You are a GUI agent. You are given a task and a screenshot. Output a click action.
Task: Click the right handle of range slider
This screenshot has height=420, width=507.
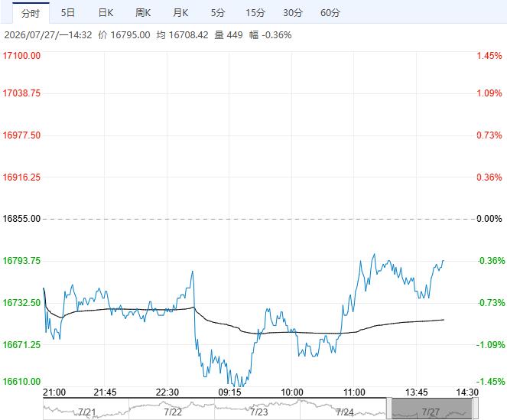click(x=476, y=409)
